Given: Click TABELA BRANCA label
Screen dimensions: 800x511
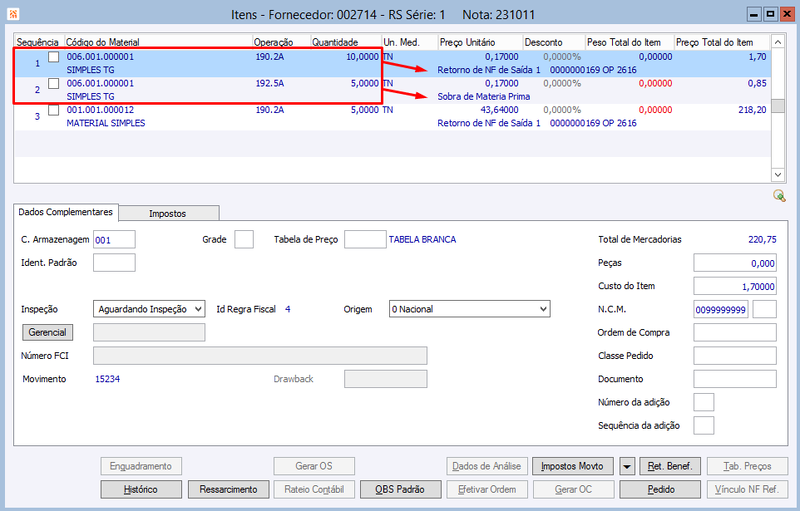Looking at the screenshot, I should tap(422, 239).
